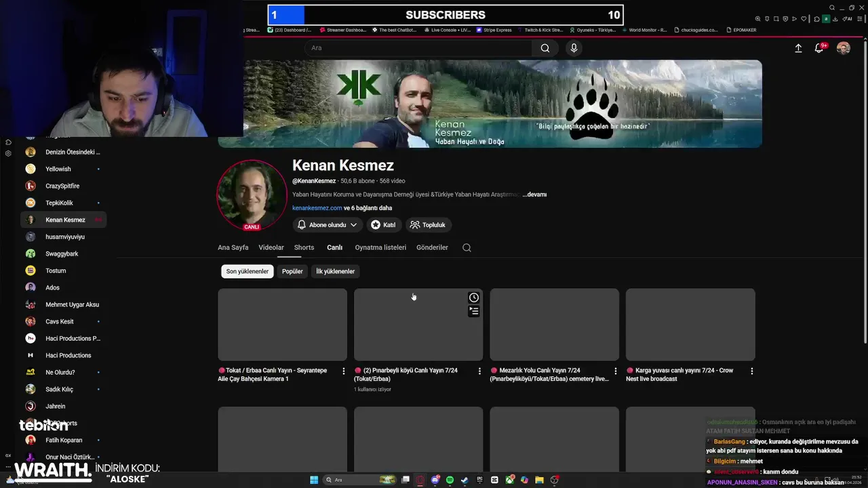Open Sadık Kılıç channel in sidebar

[x=64, y=389]
